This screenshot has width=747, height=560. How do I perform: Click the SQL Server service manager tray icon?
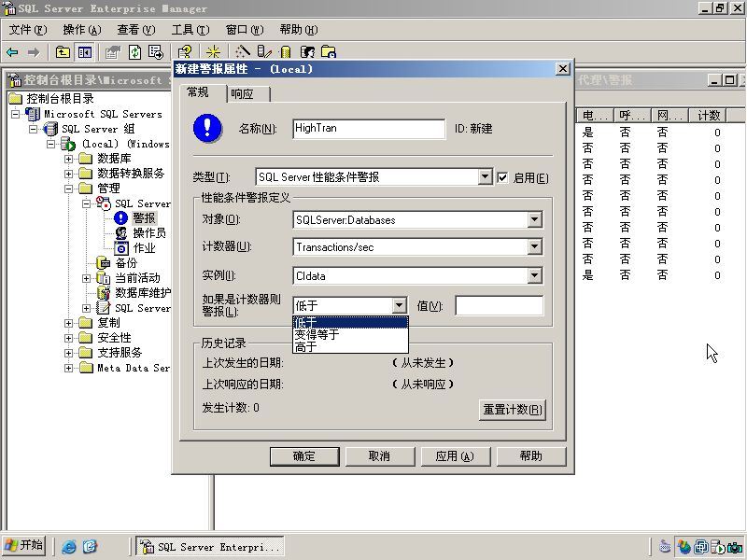point(717,547)
